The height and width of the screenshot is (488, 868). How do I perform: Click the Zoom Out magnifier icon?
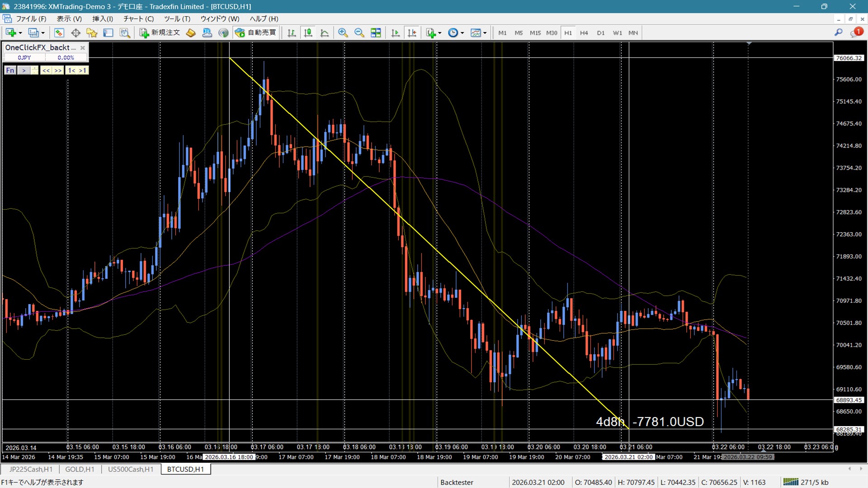(x=359, y=33)
